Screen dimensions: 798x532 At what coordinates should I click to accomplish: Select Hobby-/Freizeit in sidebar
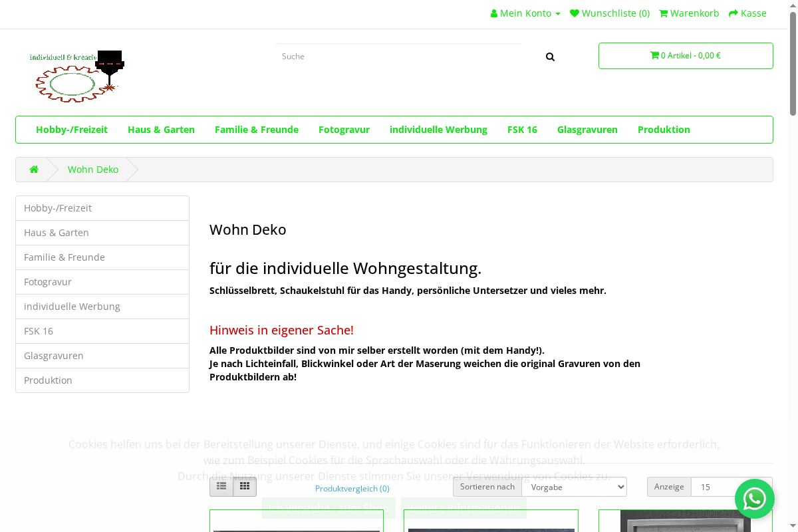click(102, 208)
